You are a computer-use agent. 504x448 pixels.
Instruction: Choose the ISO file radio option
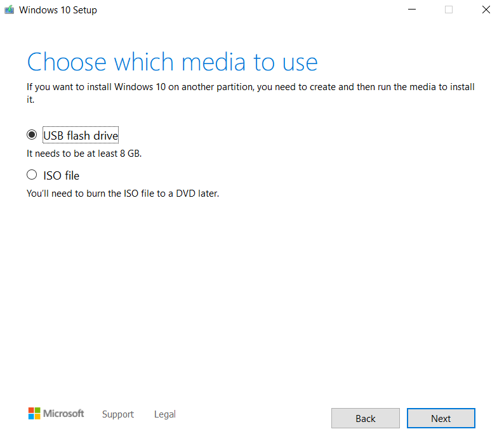[x=32, y=175]
